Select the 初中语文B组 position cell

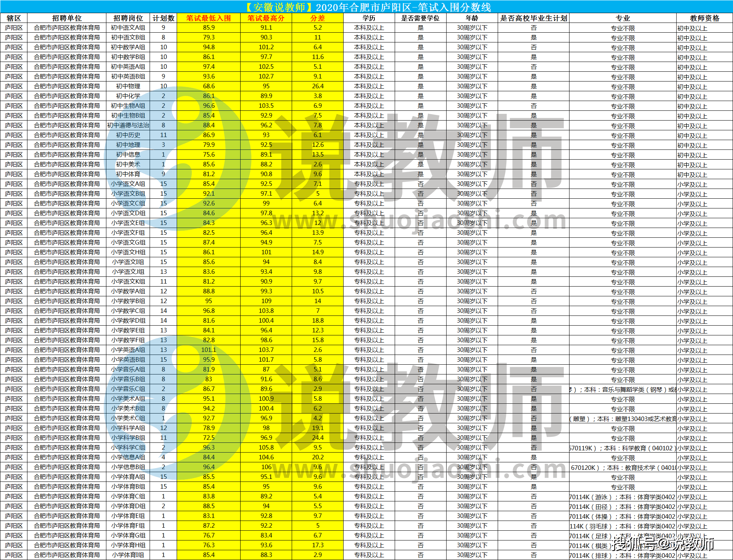pos(128,37)
